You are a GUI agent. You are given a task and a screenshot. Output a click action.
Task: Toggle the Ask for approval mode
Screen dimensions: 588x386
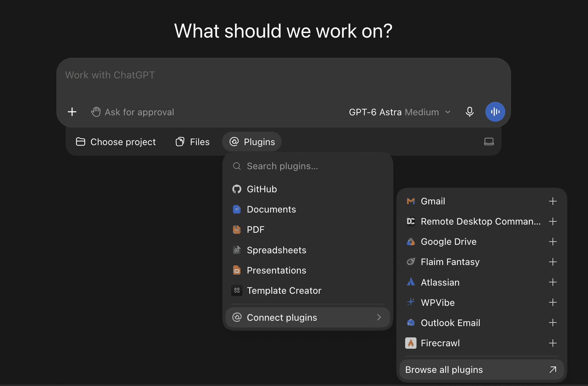click(x=132, y=112)
